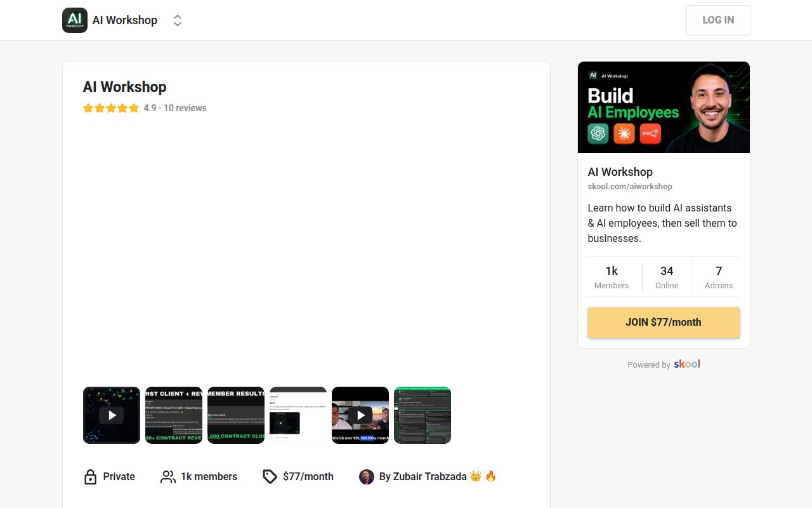Click the LOG IN button
812x508 pixels.
(x=718, y=20)
